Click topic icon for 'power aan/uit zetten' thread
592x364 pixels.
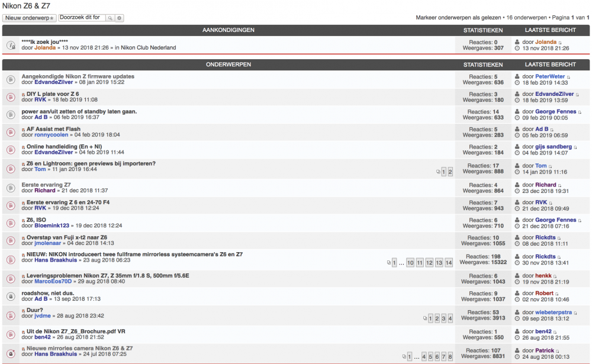pyautogui.click(x=11, y=114)
